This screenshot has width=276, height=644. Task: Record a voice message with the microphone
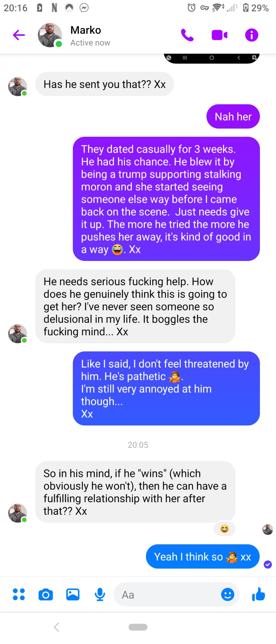tap(100, 594)
